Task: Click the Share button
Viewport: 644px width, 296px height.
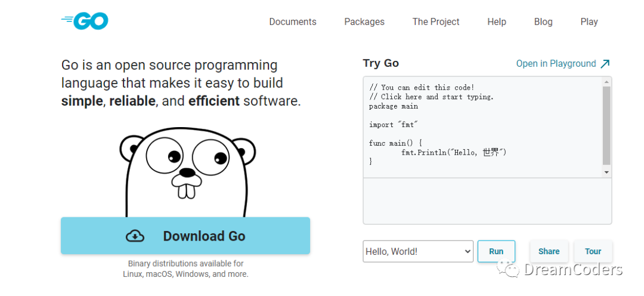Action: pyautogui.click(x=549, y=251)
